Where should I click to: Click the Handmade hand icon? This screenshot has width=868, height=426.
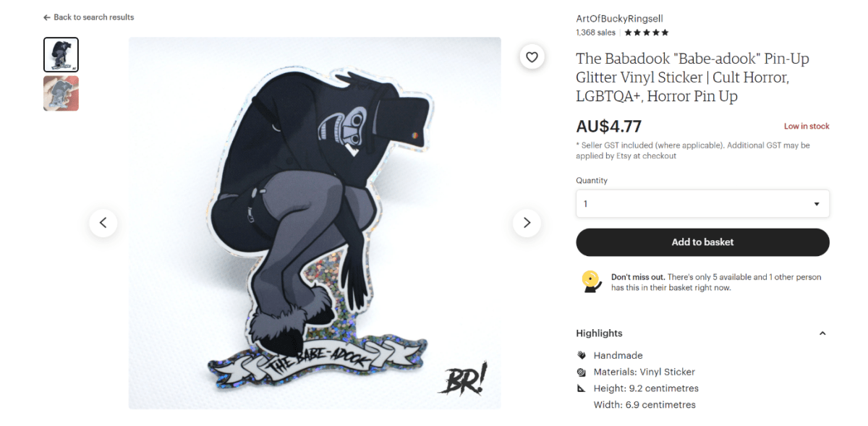[x=582, y=355]
